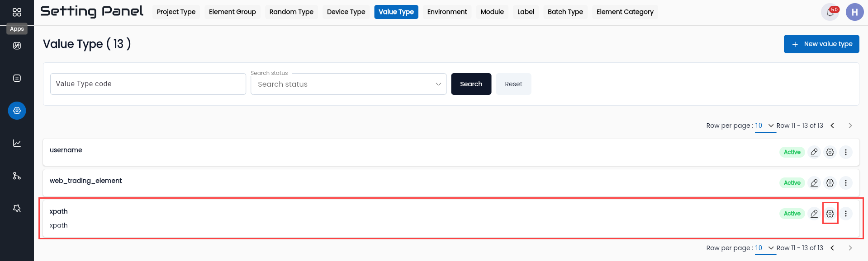The height and width of the screenshot is (261, 868).
Task: Open the Label tab
Action: point(526,12)
